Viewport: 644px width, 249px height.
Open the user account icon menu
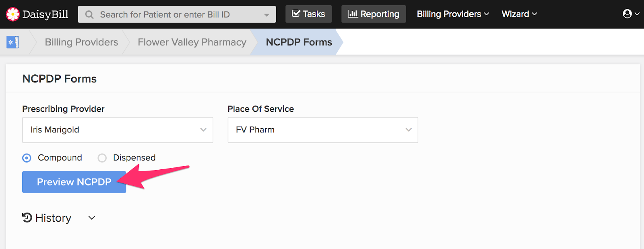click(631, 14)
